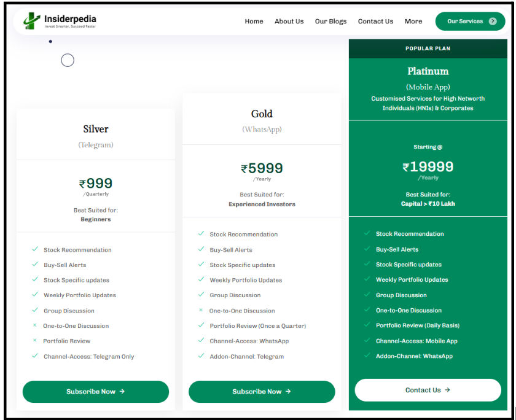The image size is (516, 420).
Task: Select Contact Us in the navigation bar
Action: pos(375,21)
